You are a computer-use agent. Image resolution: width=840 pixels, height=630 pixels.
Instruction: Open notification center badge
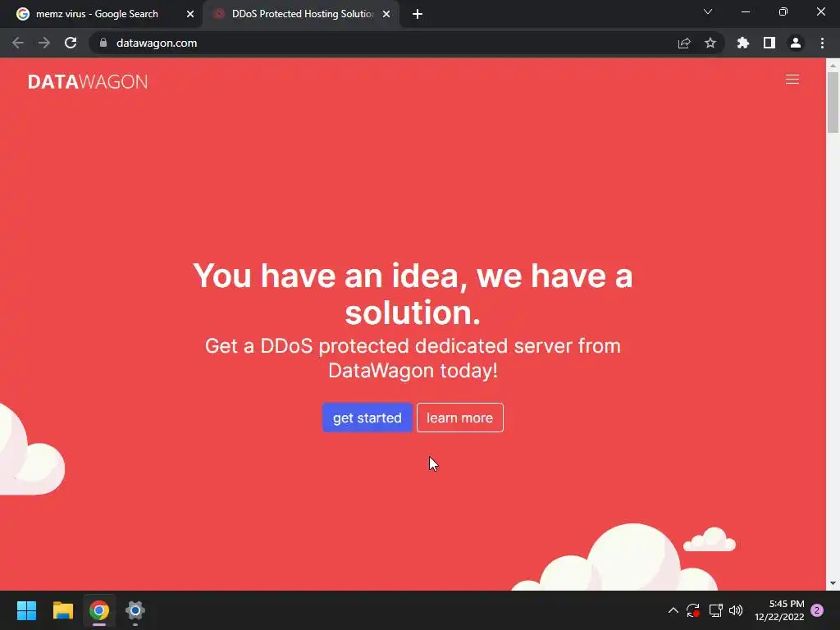tap(817, 610)
